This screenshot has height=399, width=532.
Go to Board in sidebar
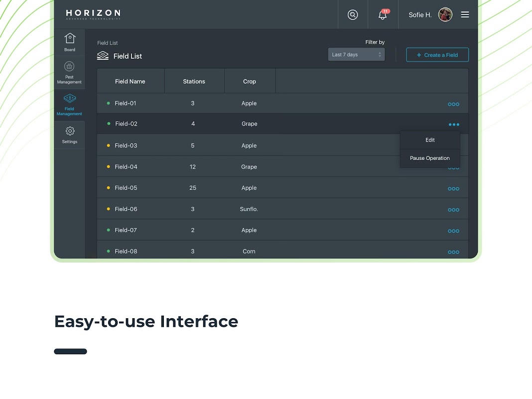tap(70, 42)
